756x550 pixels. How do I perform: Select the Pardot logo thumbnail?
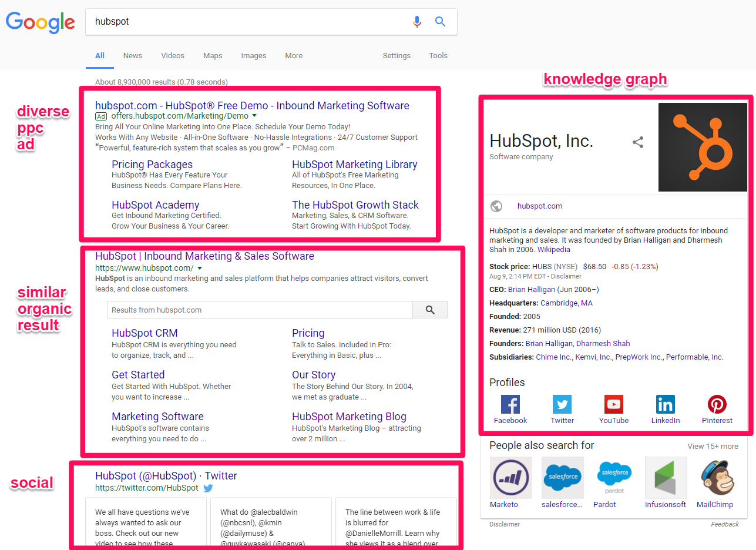[614, 478]
